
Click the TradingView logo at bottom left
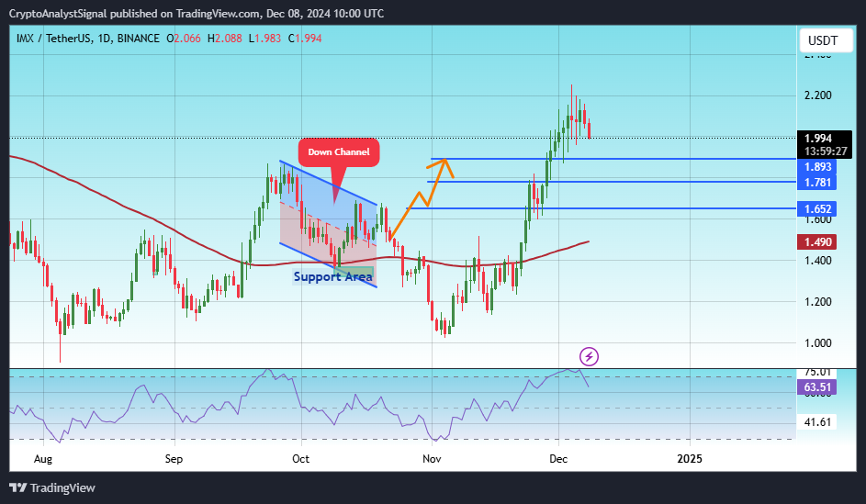point(52,488)
